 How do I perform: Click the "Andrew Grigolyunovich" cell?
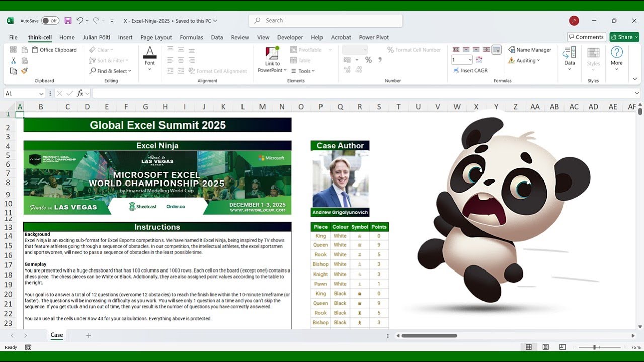pos(340,212)
